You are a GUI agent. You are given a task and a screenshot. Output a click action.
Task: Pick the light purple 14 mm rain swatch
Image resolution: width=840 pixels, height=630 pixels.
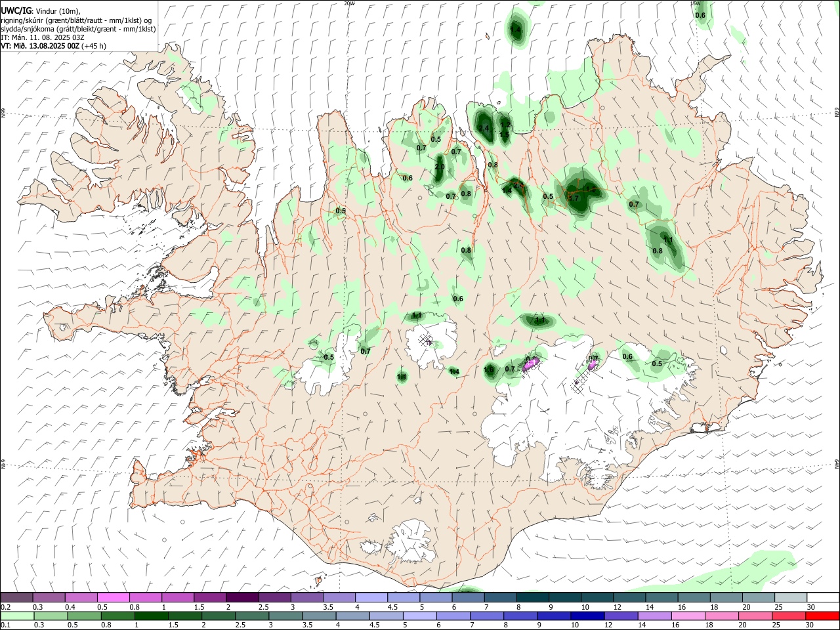click(x=654, y=616)
